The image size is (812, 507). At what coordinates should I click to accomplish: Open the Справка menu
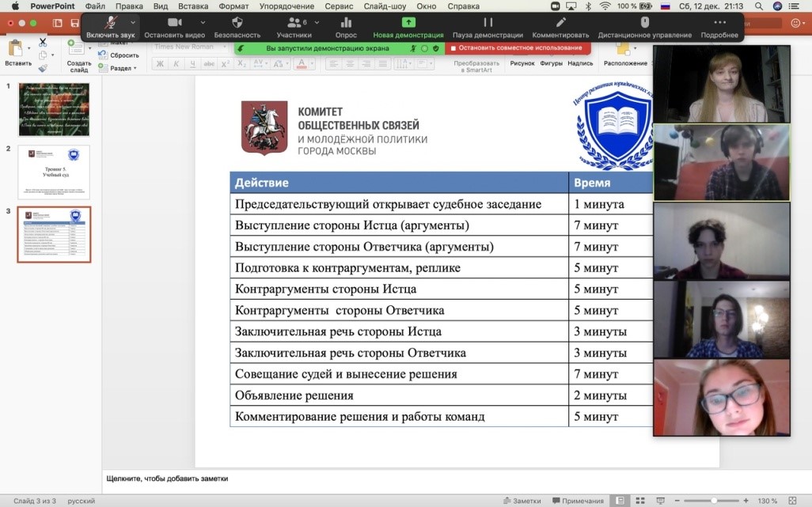click(x=464, y=6)
